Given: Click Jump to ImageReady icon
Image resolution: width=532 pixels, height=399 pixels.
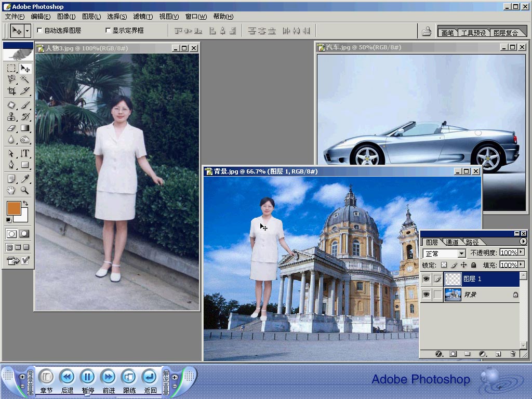Looking at the screenshot, I should [13, 261].
